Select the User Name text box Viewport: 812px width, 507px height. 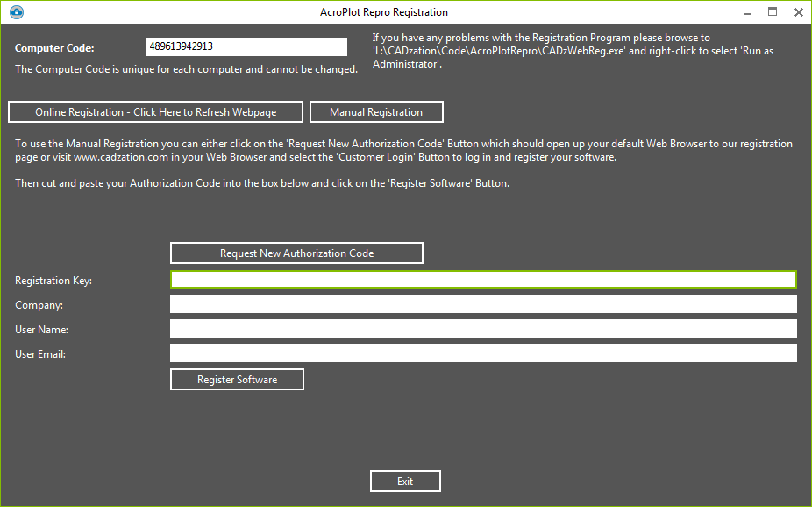pos(483,328)
